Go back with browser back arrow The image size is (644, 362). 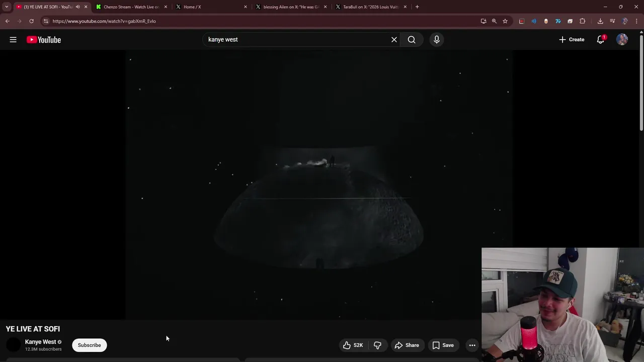[8, 21]
